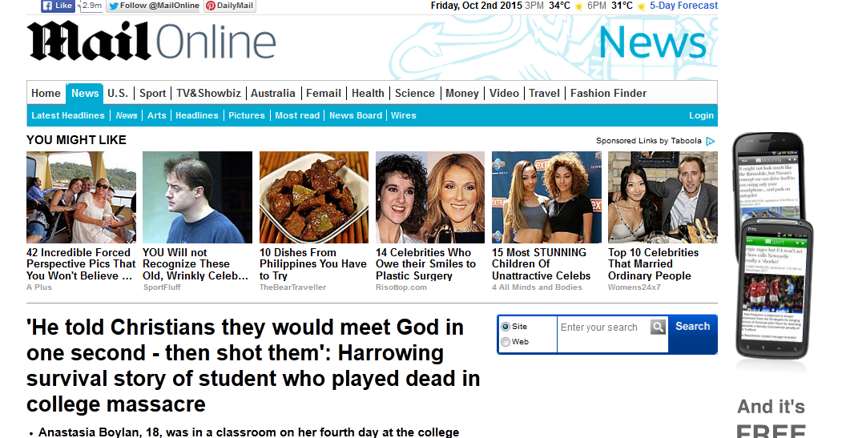Follow @MailOnline on Twitter
The image size is (850, 438).
tap(153, 6)
